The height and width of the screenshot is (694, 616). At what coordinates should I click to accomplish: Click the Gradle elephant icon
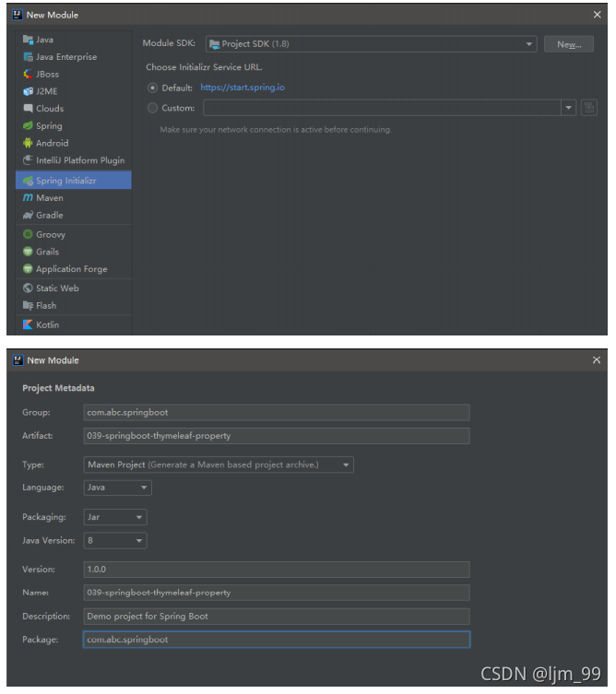pyautogui.click(x=28, y=215)
